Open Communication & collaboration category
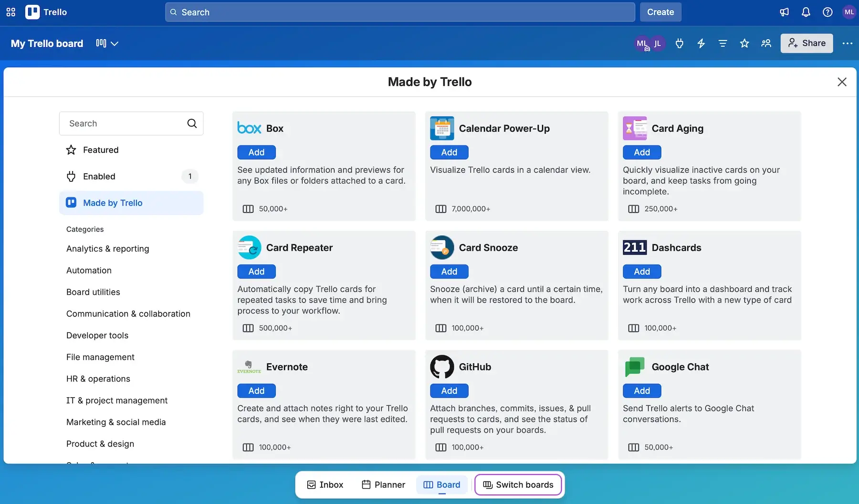 point(128,314)
